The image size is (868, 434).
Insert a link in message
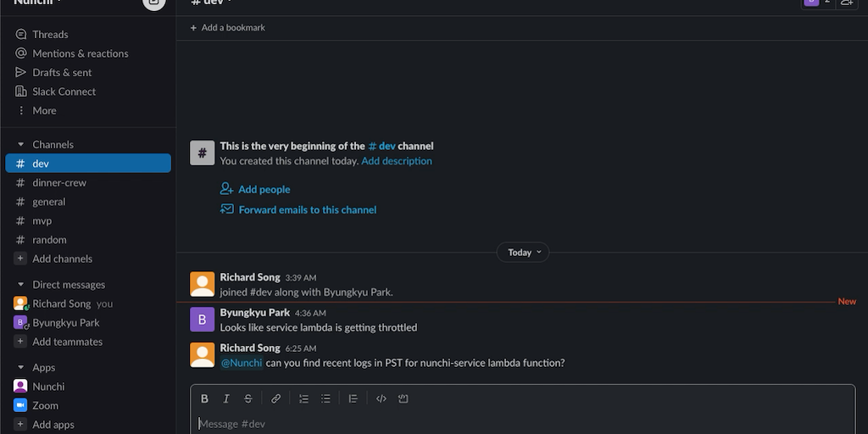coord(275,398)
